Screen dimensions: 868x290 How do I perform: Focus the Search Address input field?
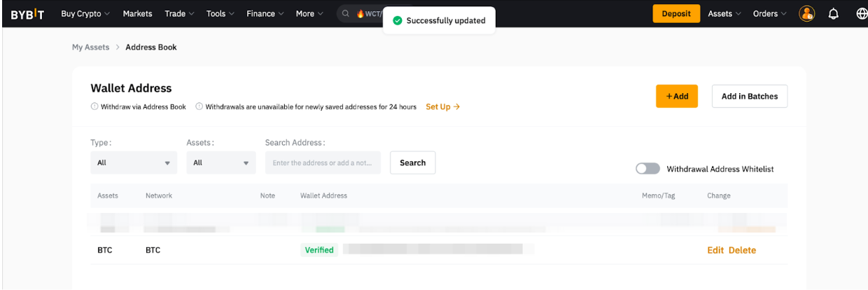click(323, 163)
